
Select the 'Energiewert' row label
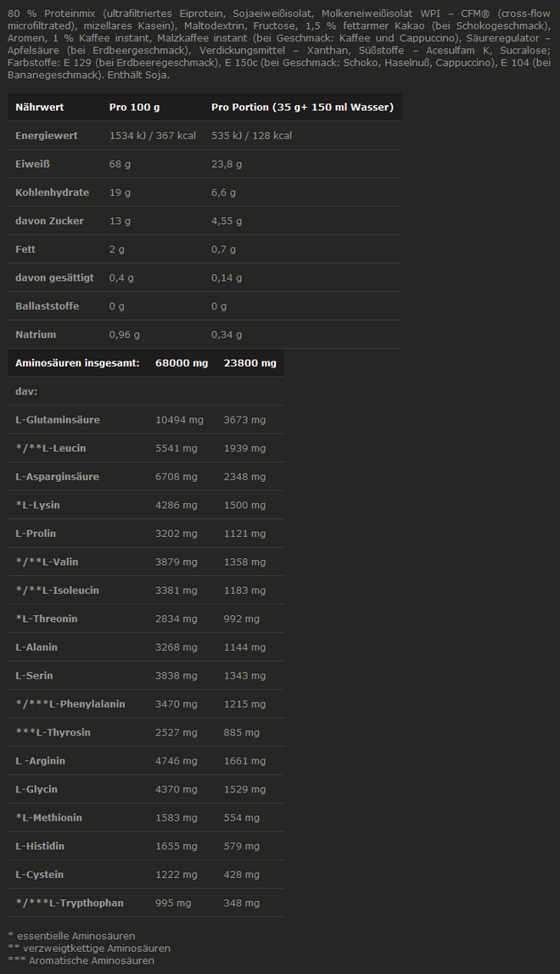pos(47,136)
